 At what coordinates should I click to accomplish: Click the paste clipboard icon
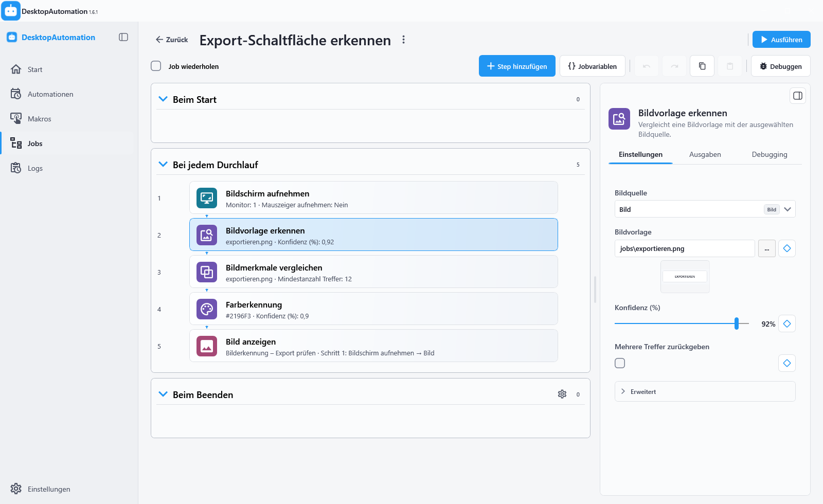[730, 66]
